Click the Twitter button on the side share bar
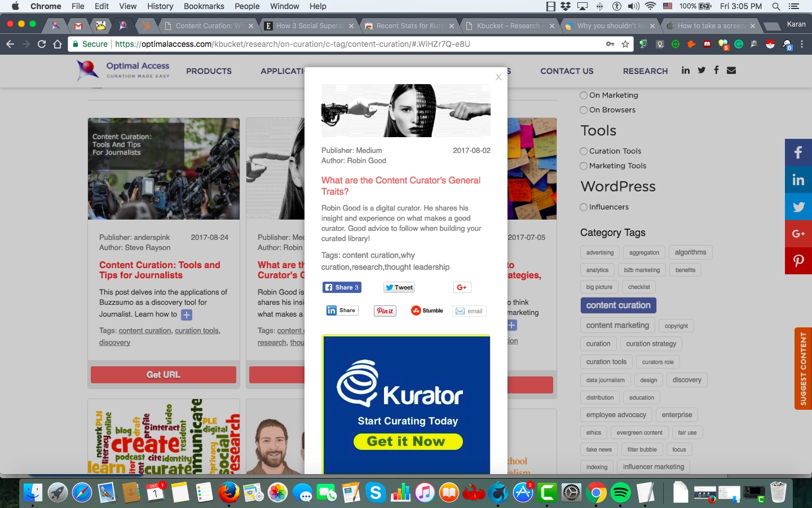Viewport: 812px width, 508px height. coord(798,207)
